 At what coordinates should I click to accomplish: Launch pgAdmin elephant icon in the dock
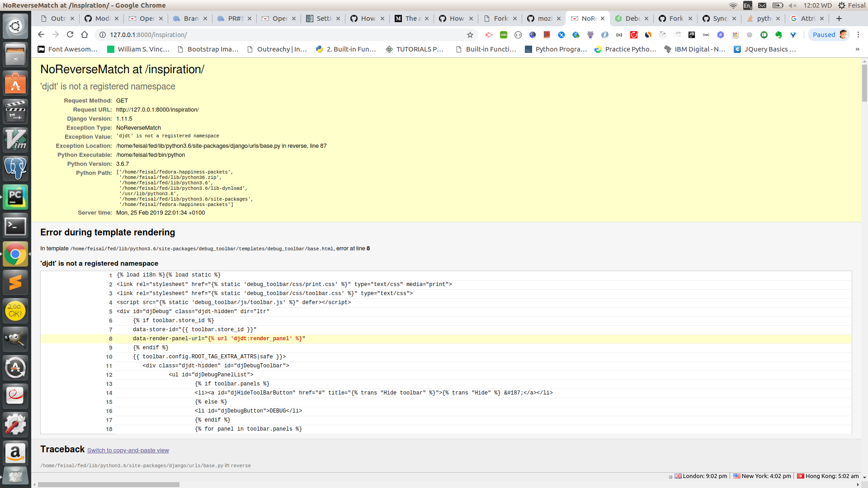click(15, 169)
